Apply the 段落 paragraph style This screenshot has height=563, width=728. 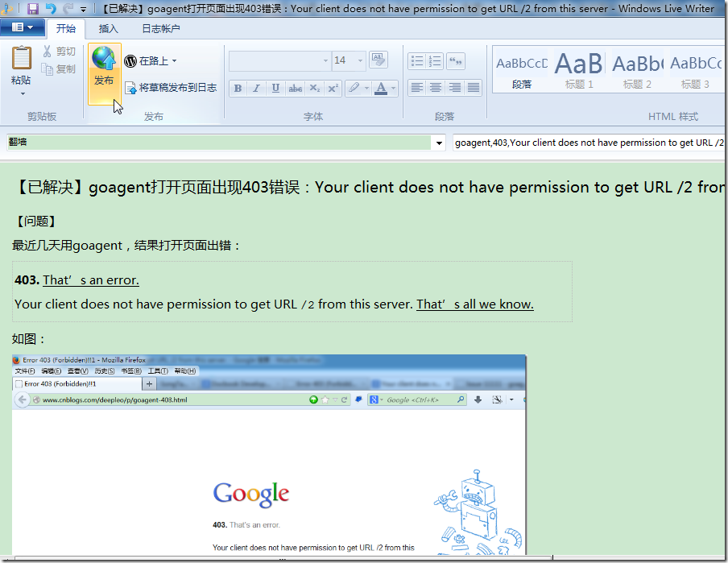pyautogui.click(x=522, y=70)
